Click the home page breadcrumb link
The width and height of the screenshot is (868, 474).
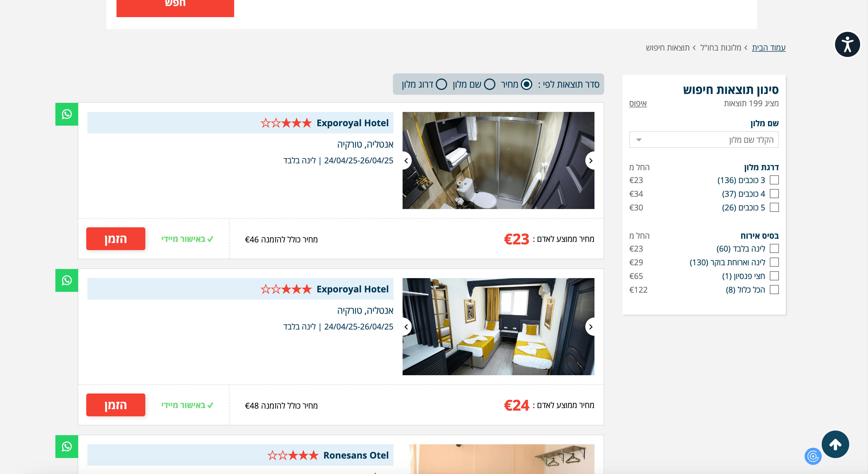[768, 47]
